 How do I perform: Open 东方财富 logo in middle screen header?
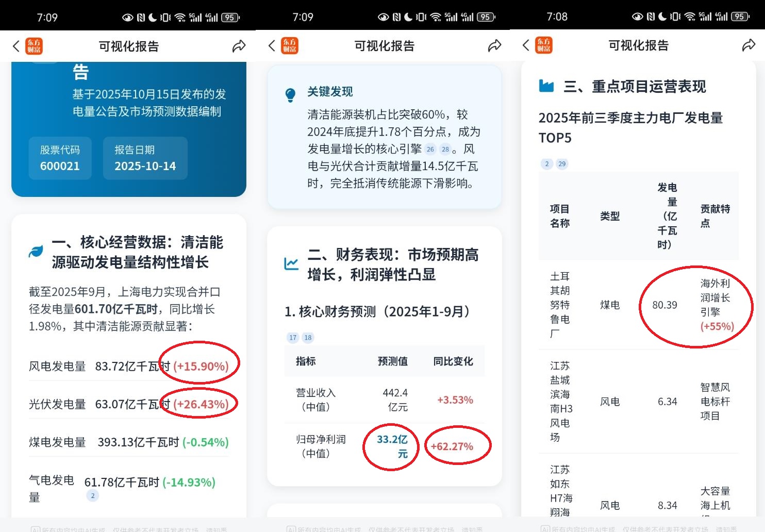click(290, 45)
